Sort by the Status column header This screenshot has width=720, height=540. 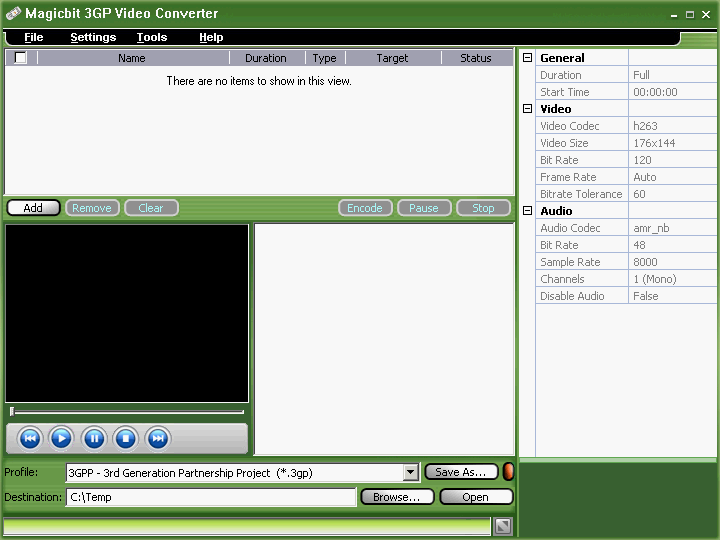tap(477, 58)
